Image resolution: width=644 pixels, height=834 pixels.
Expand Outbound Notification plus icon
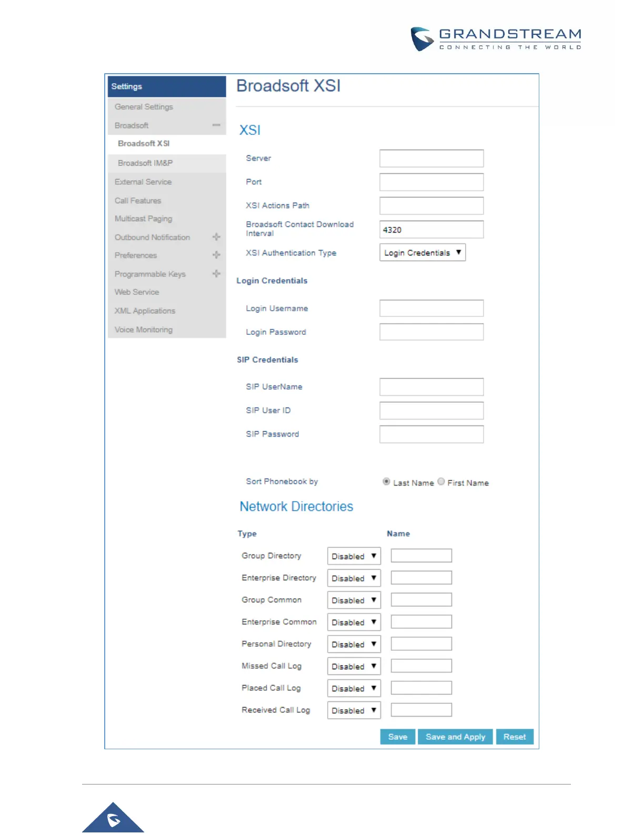coord(216,237)
